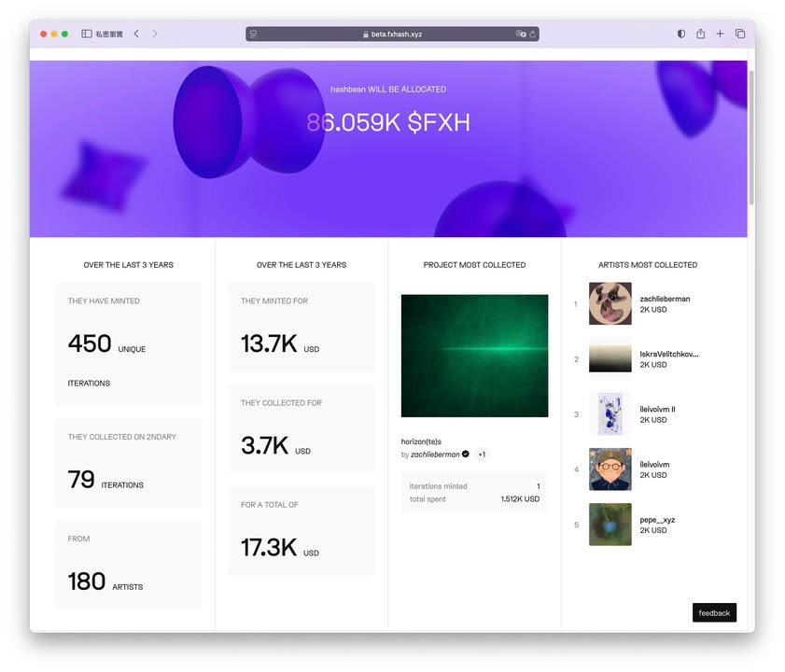Image resolution: width=785 pixels, height=672 pixels.
Task: Open the Share menu icon
Action: 700,34
